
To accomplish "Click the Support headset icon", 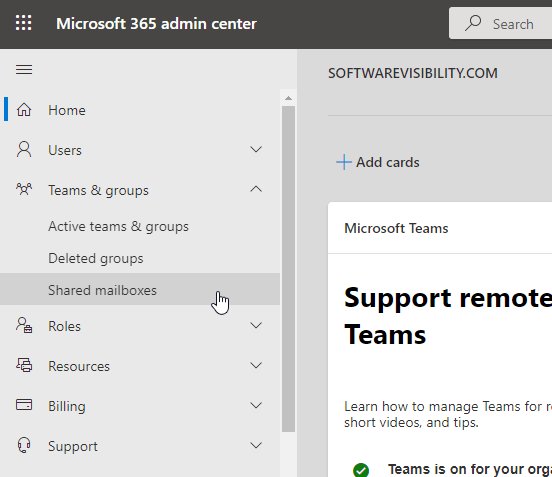I will [24, 445].
